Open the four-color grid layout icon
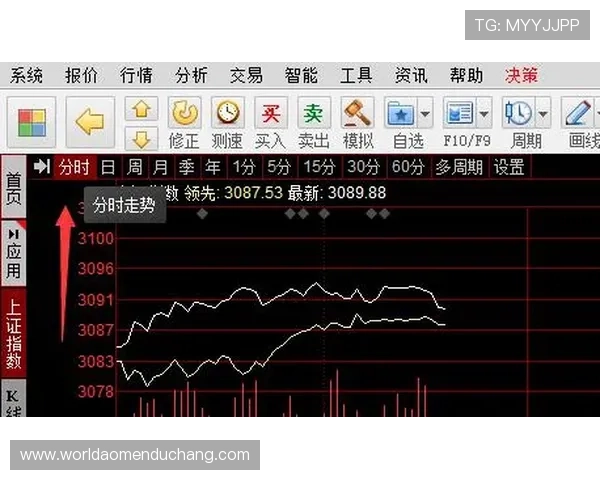This screenshot has height=480, width=600. click(31, 122)
